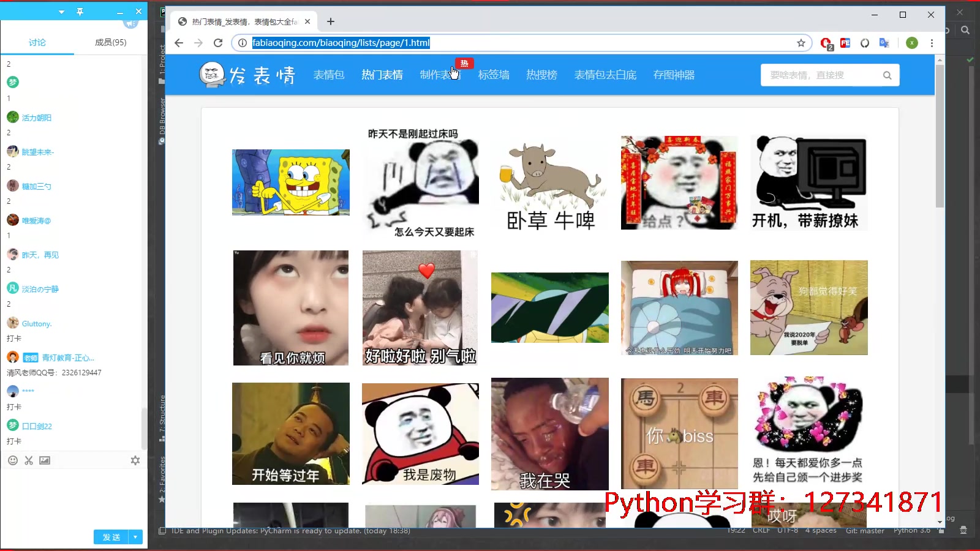This screenshot has width=980, height=551.
Task: Open Chrome's three-dot menu
Action: [932, 43]
